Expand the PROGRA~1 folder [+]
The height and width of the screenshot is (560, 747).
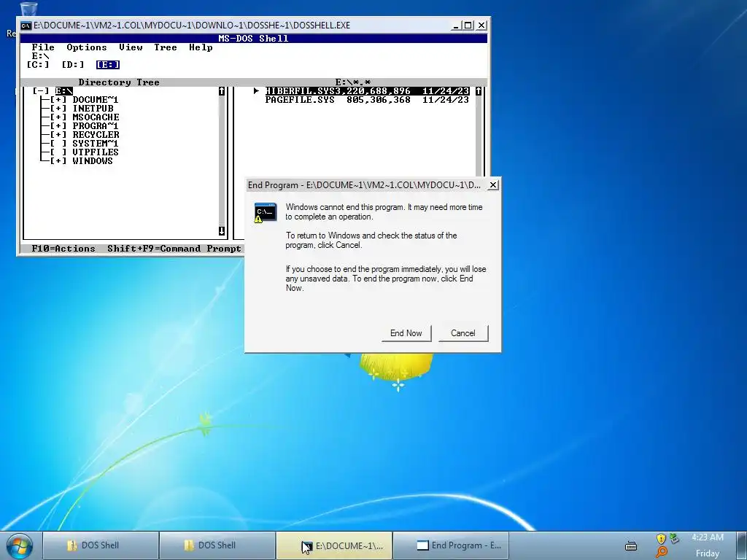58,125
